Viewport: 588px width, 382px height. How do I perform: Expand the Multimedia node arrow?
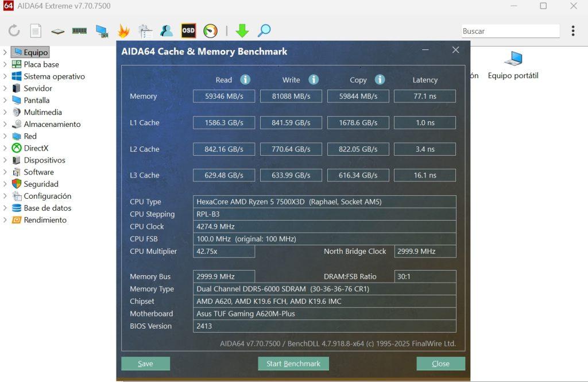point(5,112)
